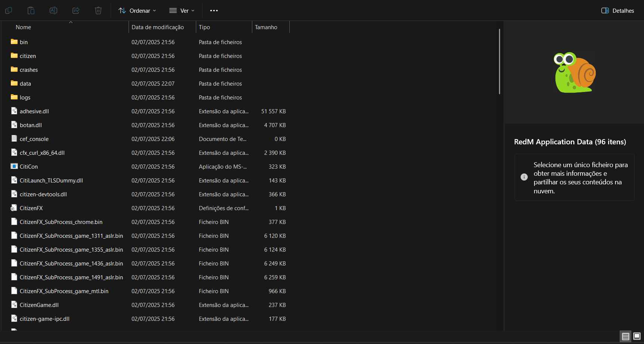Click the vertical scrollbar of file list
The image size is (644, 344).
pyautogui.click(x=499, y=62)
